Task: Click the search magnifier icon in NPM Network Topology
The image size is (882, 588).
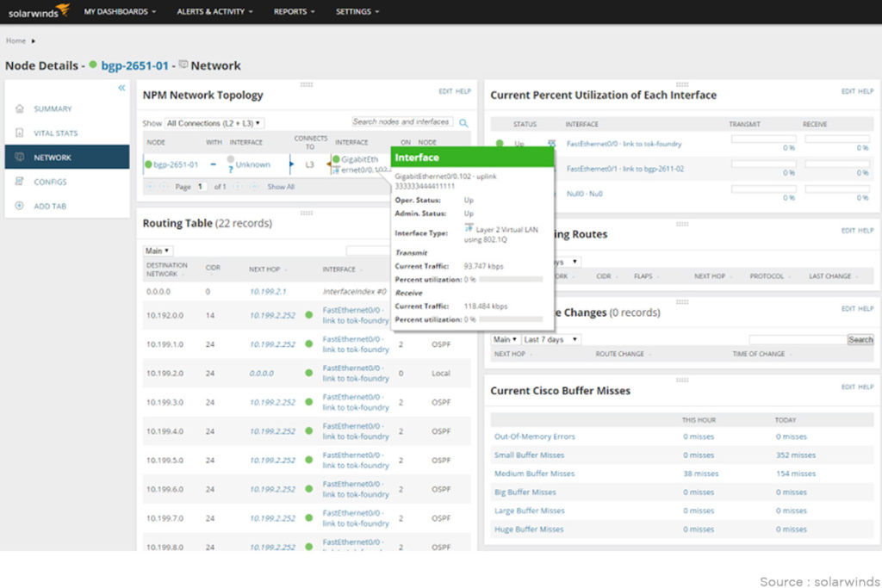Action: click(463, 122)
